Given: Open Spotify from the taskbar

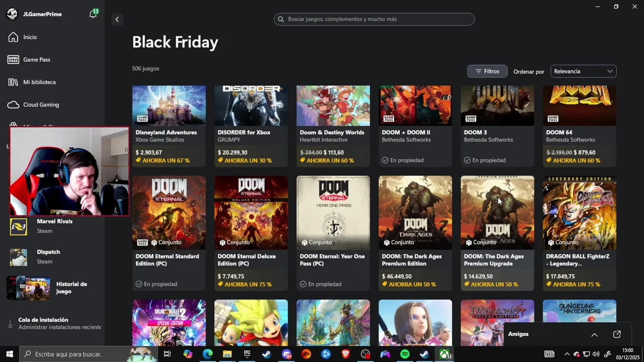Looking at the screenshot, I should [405, 354].
